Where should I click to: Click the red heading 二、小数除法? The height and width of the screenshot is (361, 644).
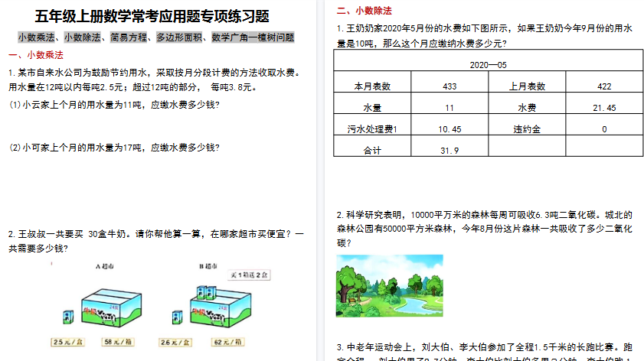click(x=364, y=11)
